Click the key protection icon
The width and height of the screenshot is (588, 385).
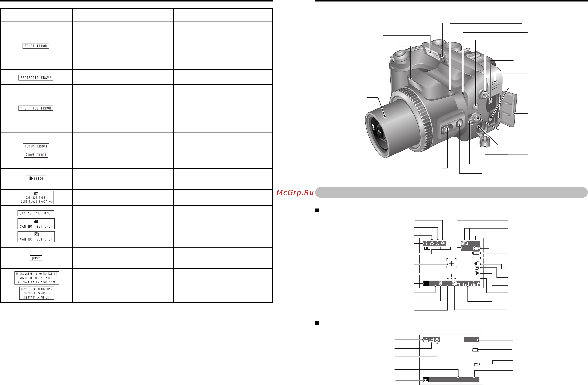coord(431,340)
